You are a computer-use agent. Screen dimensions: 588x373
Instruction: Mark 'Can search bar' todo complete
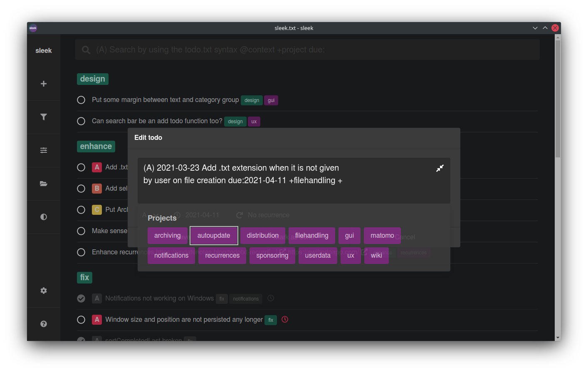[81, 121]
